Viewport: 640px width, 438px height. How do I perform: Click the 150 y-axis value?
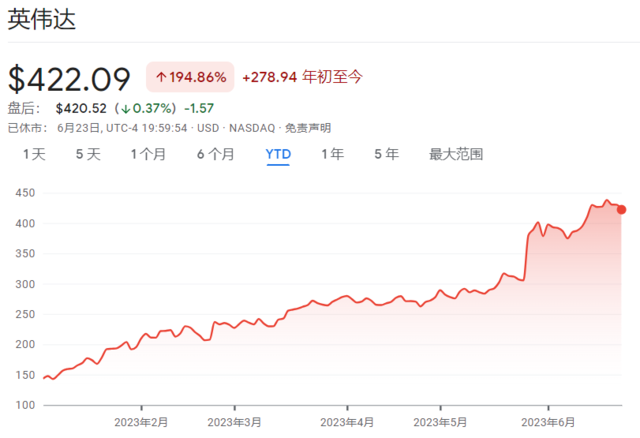pyautogui.click(x=25, y=375)
